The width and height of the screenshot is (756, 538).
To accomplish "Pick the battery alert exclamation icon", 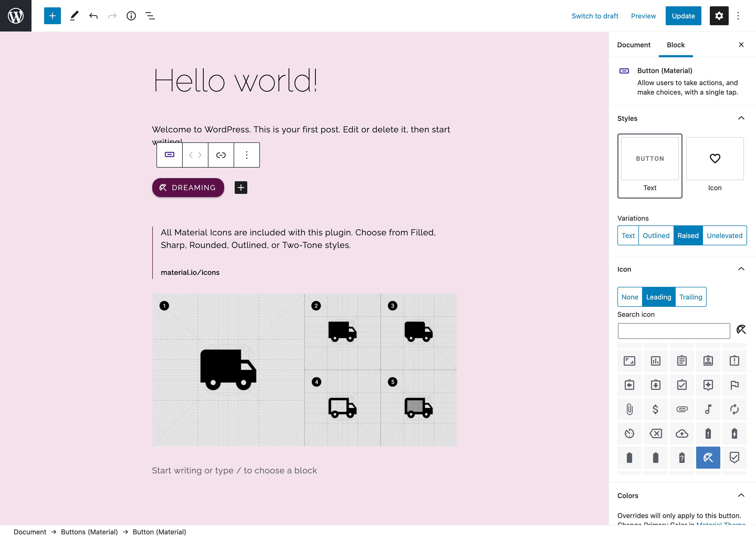I will 708,433.
